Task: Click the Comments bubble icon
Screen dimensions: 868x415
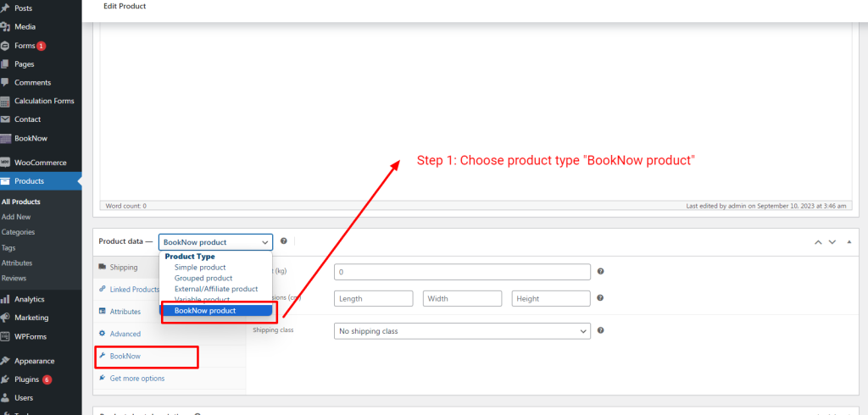Action: pos(5,82)
